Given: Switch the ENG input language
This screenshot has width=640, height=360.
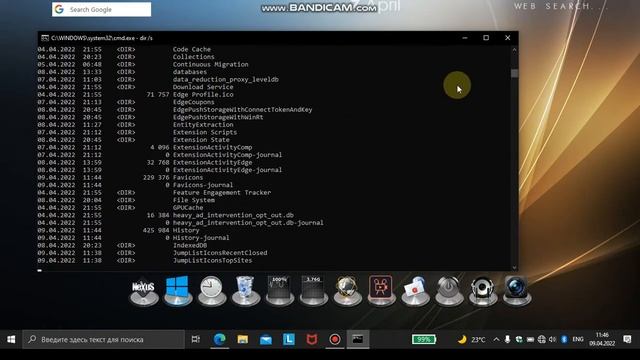Looking at the screenshot, I should click(578, 339).
